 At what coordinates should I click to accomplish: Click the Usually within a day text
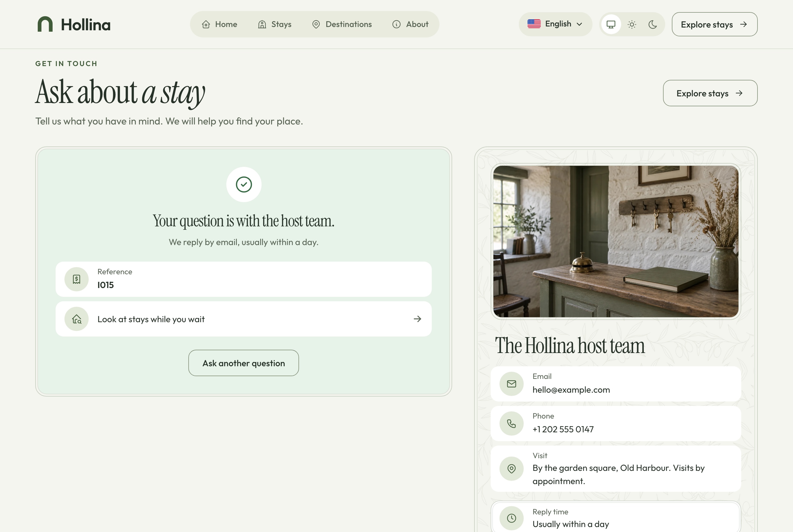[571, 524]
